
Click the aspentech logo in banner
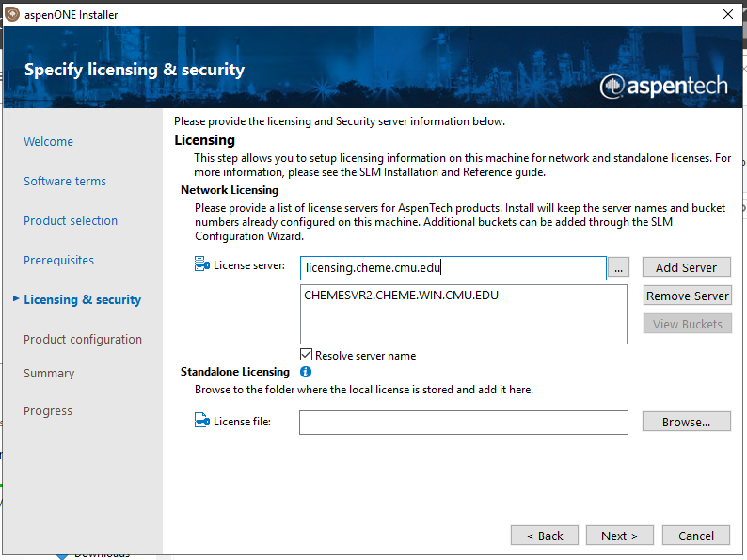point(663,87)
